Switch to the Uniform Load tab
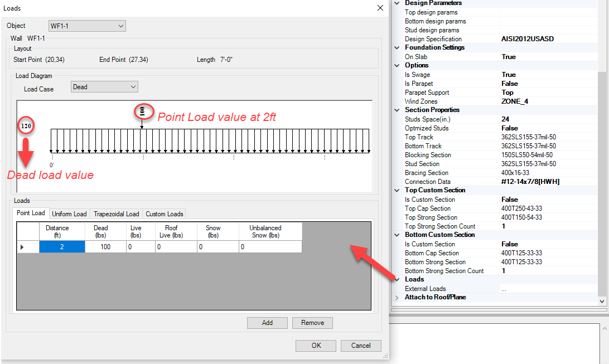Image resolution: width=609 pixels, height=364 pixels. pyautogui.click(x=69, y=214)
